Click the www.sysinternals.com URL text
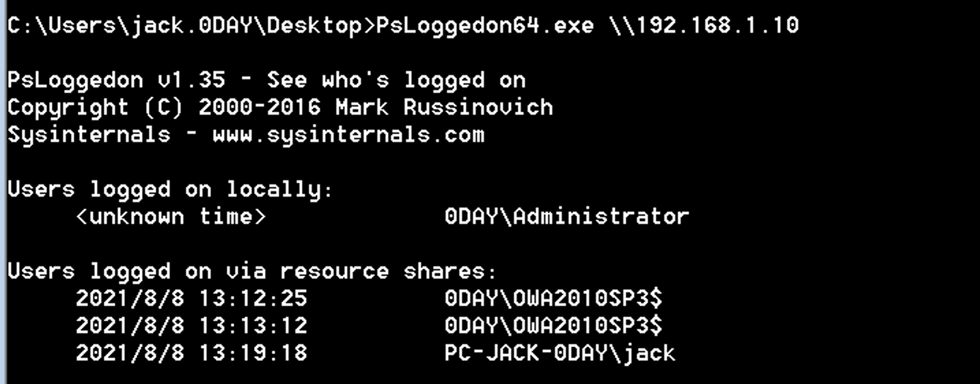The height and width of the screenshot is (384, 980). 348,135
